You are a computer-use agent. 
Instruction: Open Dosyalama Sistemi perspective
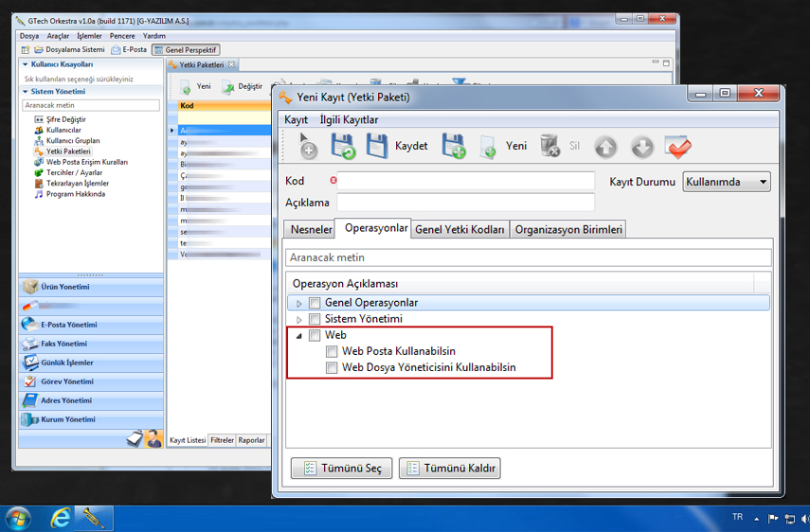(69, 50)
